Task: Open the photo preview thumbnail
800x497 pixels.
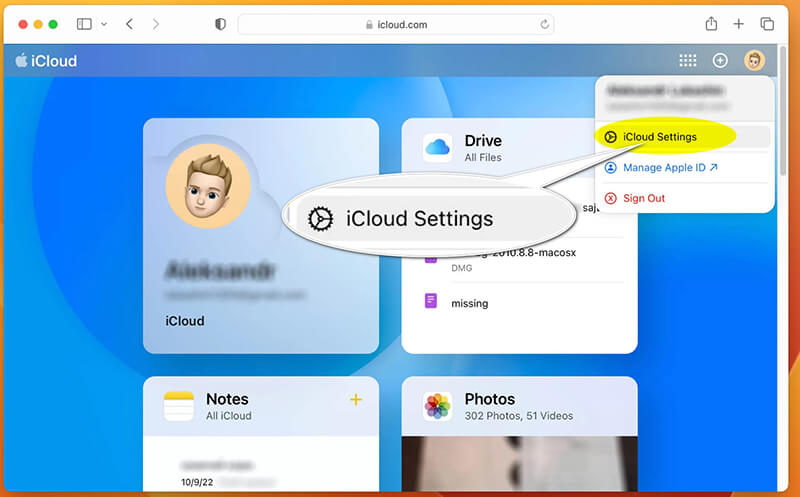Action: coord(519,463)
